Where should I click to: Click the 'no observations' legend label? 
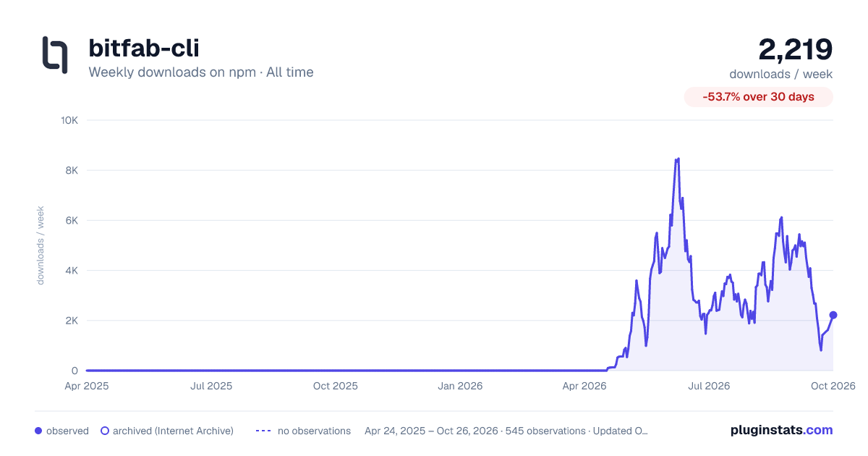tap(314, 431)
